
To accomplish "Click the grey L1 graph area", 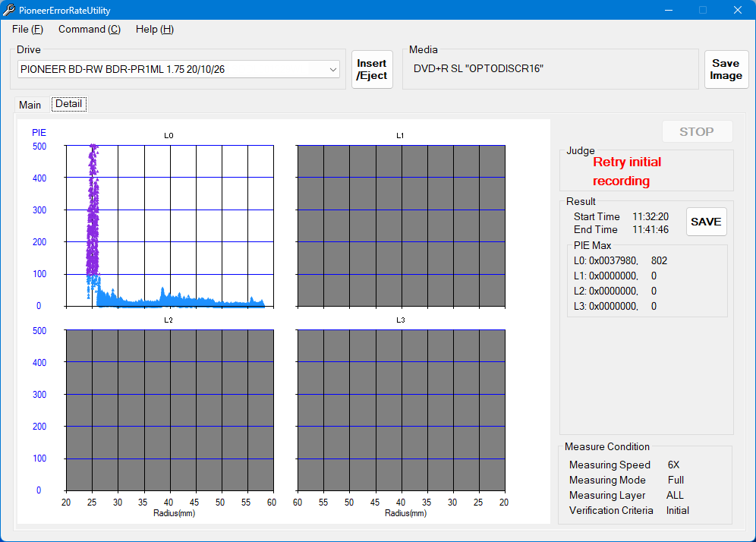I will 401,225.
